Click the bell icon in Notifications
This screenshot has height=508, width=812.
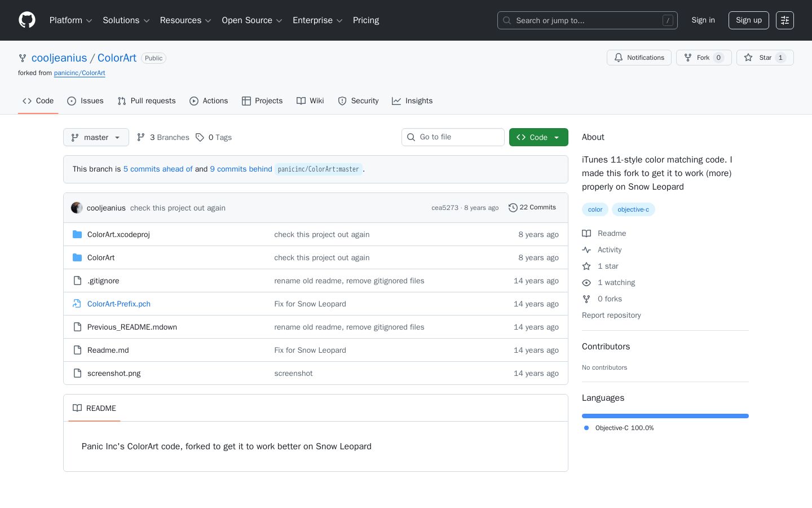(619, 58)
